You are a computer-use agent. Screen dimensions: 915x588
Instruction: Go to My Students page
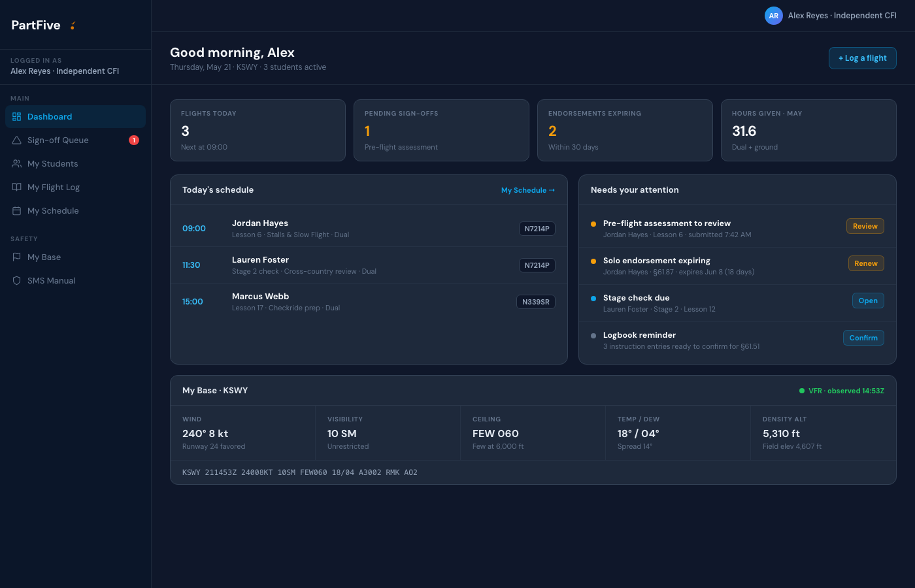[75, 164]
